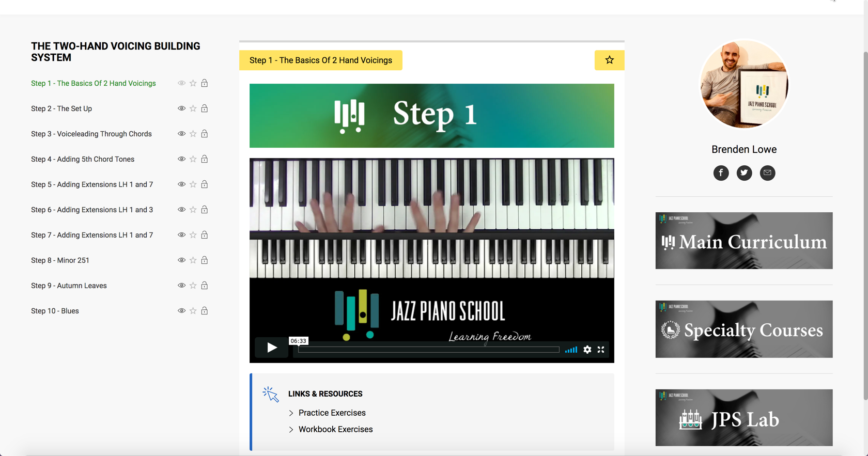Open Brenden Lowe's Twitter profile icon
This screenshot has width=868, height=456.
click(744, 173)
